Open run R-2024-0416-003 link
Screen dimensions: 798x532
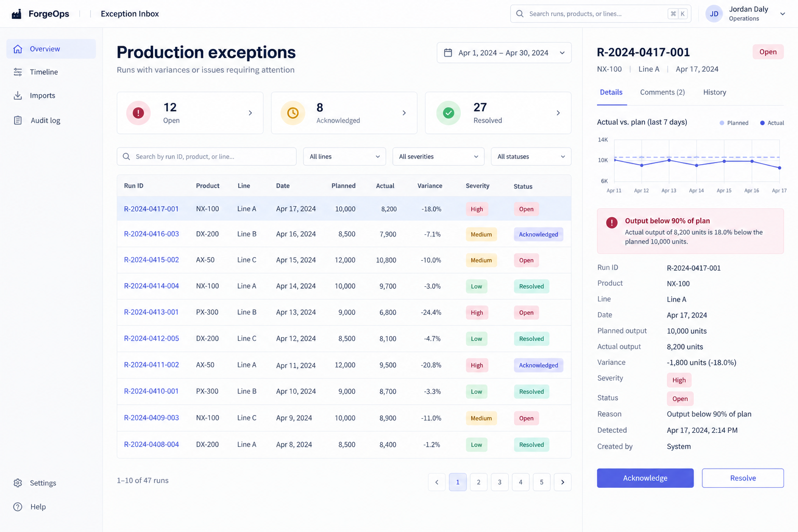point(151,234)
